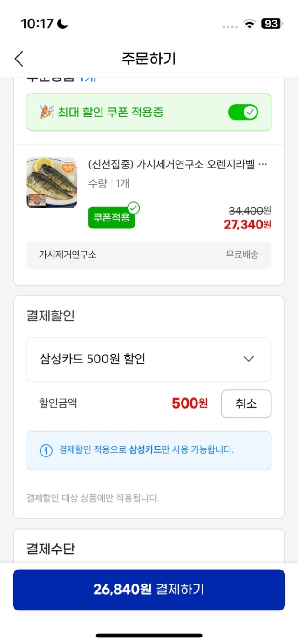The height and width of the screenshot is (644, 298).
Task: Tap the back arrow icon
Action: coord(19,59)
